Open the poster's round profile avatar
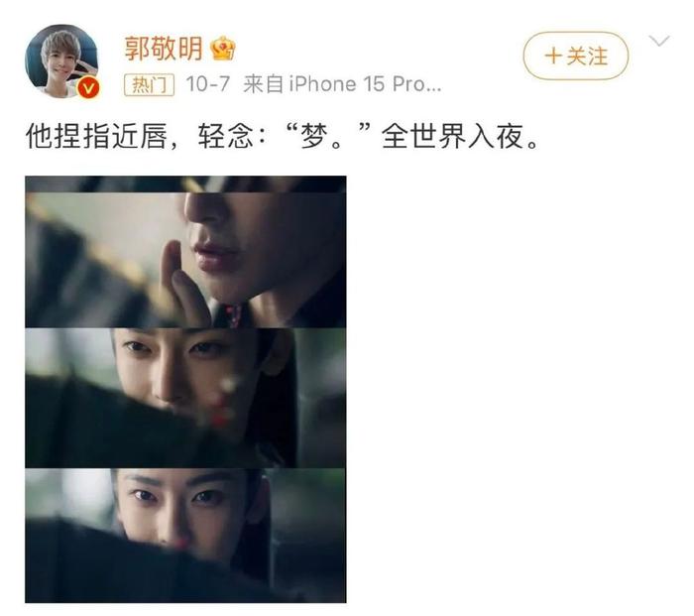The width and height of the screenshot is (694, 616). point(61,62)
